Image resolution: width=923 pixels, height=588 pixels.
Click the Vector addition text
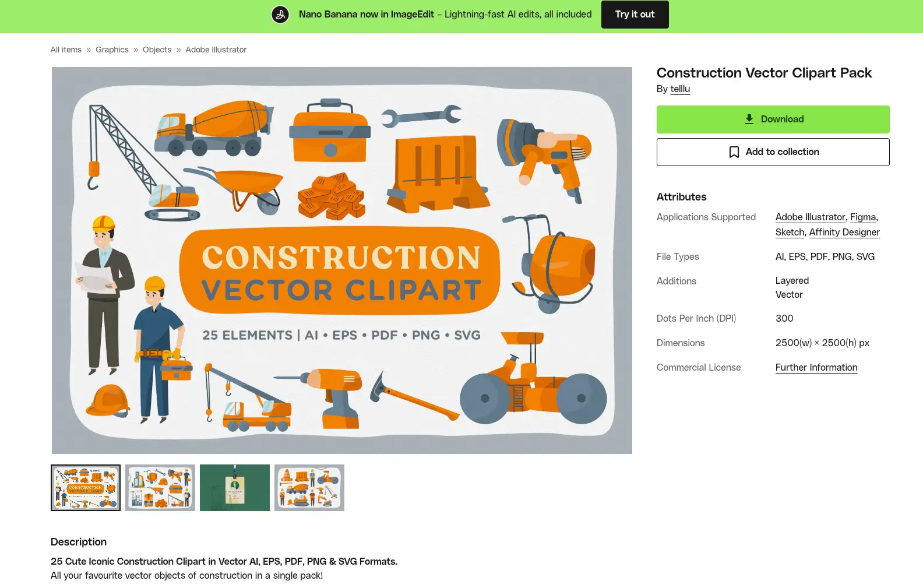pyautogui.click(x=789, y=294)
